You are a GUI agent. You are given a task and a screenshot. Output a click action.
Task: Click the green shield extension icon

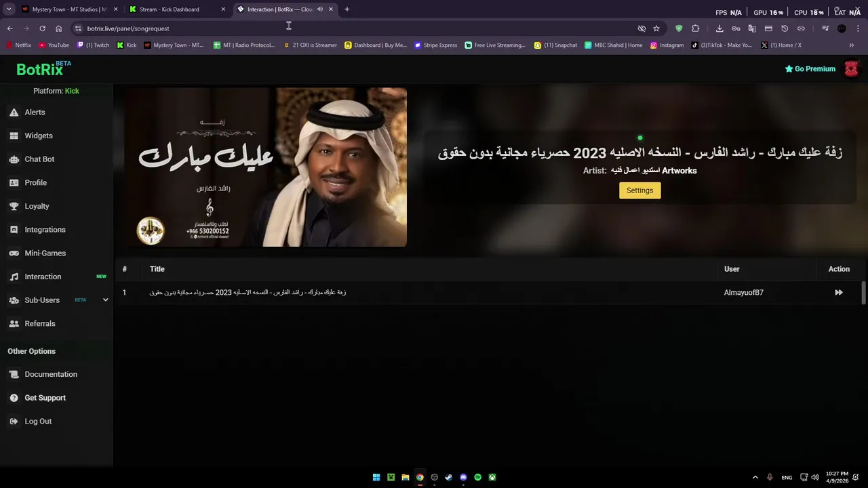[x=679, y=28]
